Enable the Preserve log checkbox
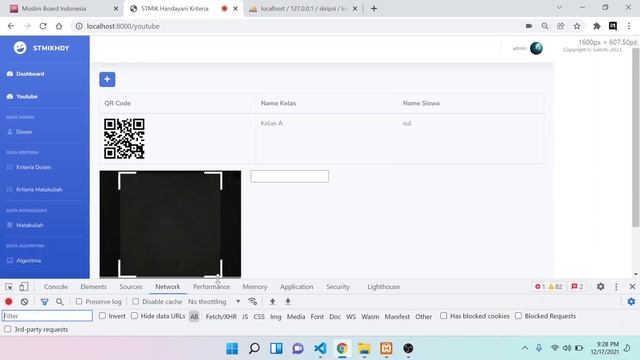The height and width of the screenshot is (360, 640). 79,302
